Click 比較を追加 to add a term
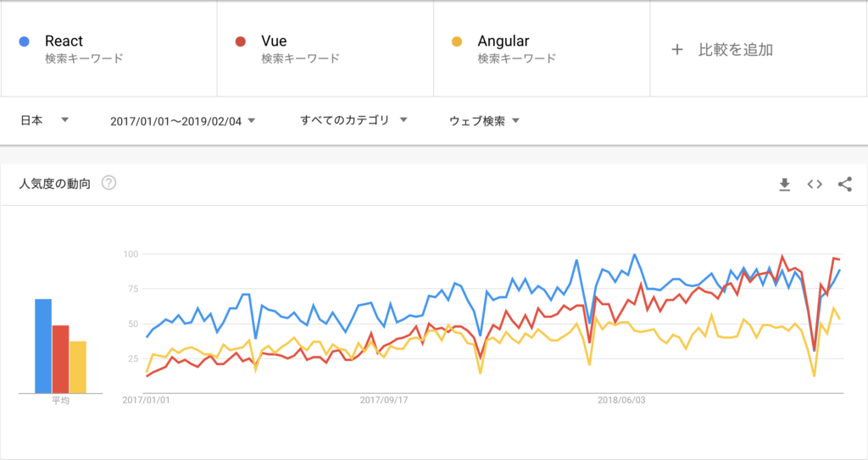 point(735,50)
